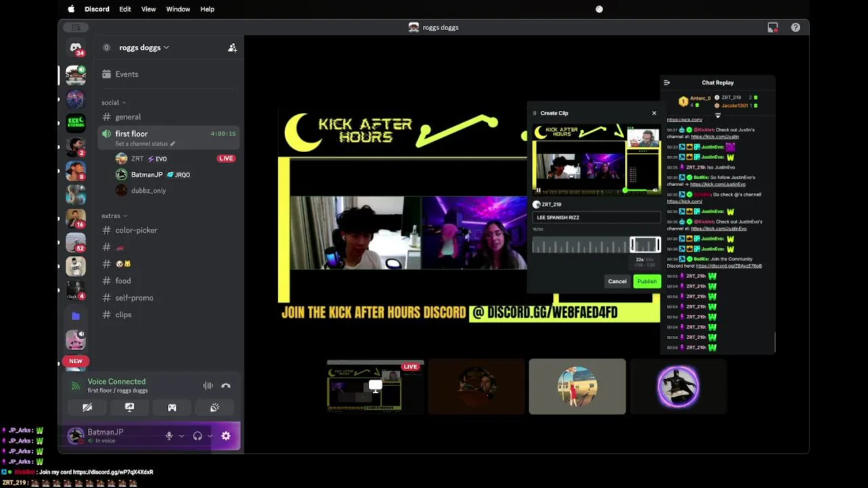Open Discord direct messages home icon

coord(76,47)
